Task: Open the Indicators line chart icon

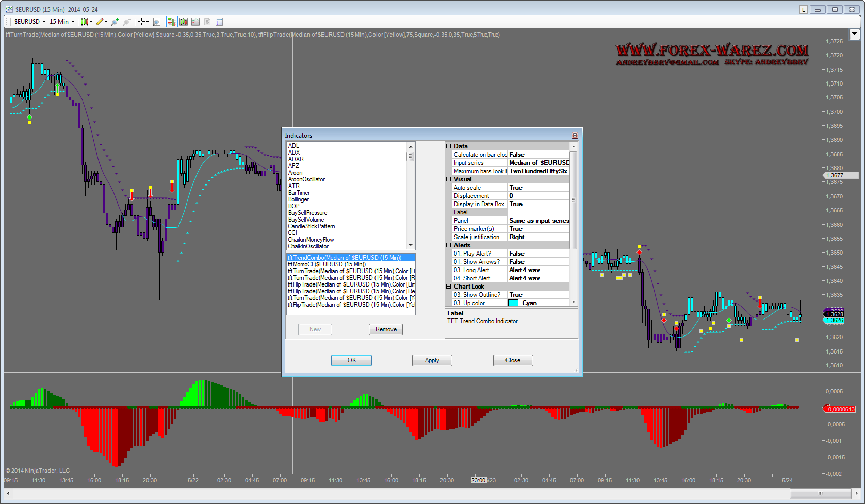Action: click(x=195, y=22)
